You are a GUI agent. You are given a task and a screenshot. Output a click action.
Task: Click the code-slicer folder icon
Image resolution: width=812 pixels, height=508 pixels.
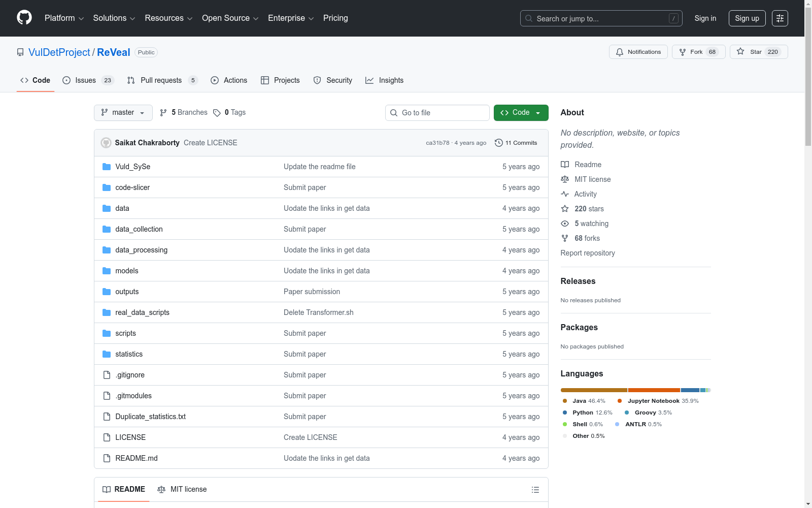107,187
